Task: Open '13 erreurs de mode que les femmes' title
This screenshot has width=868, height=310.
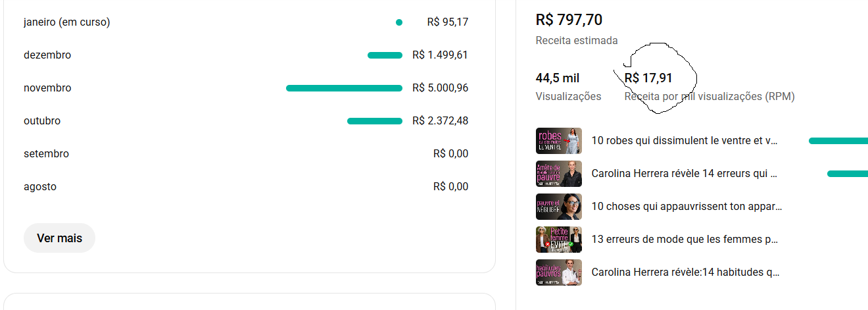Action: tap(685, 240)
